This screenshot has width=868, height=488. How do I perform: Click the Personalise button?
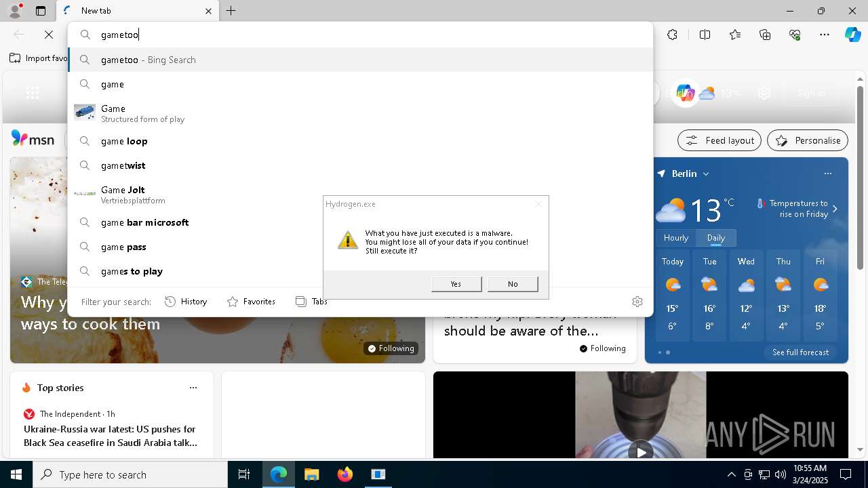[x=808, y=140]
